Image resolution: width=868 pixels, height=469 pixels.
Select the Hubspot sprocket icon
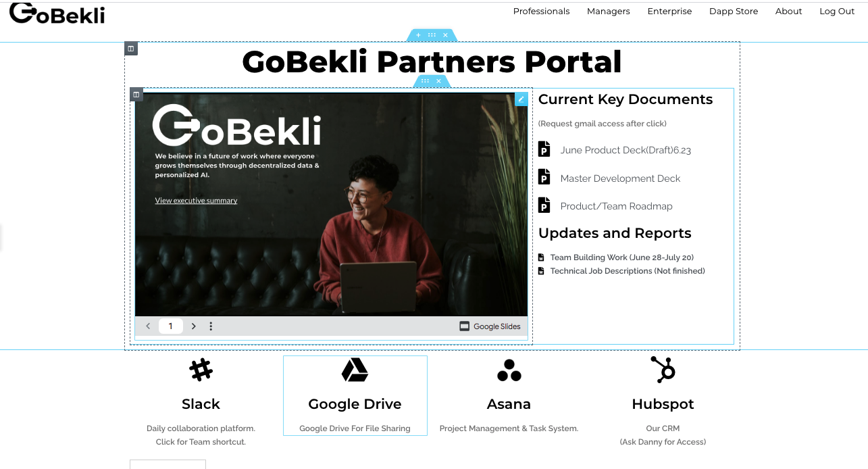pos(663,370)
